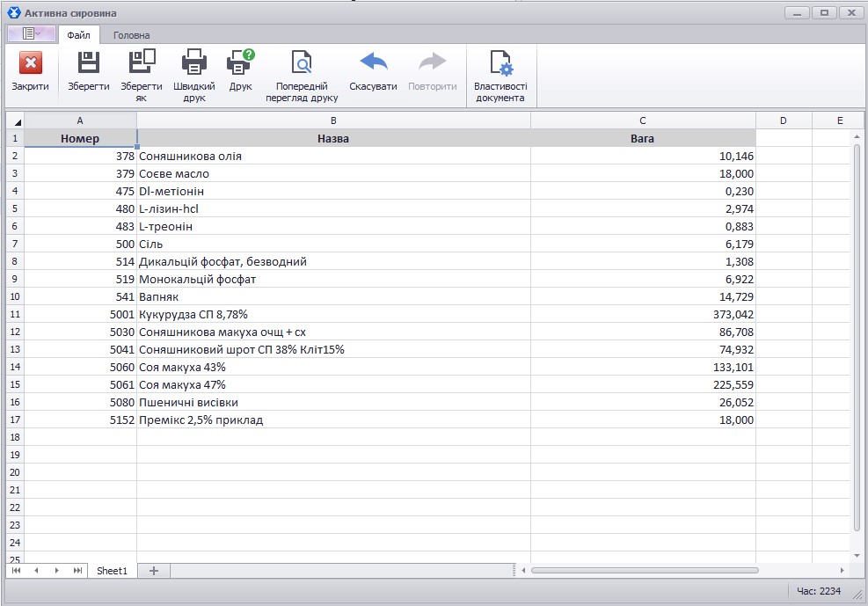Open the Друк print dialog
The width and height of the screenshot is (868, 606).
point(240,70)
